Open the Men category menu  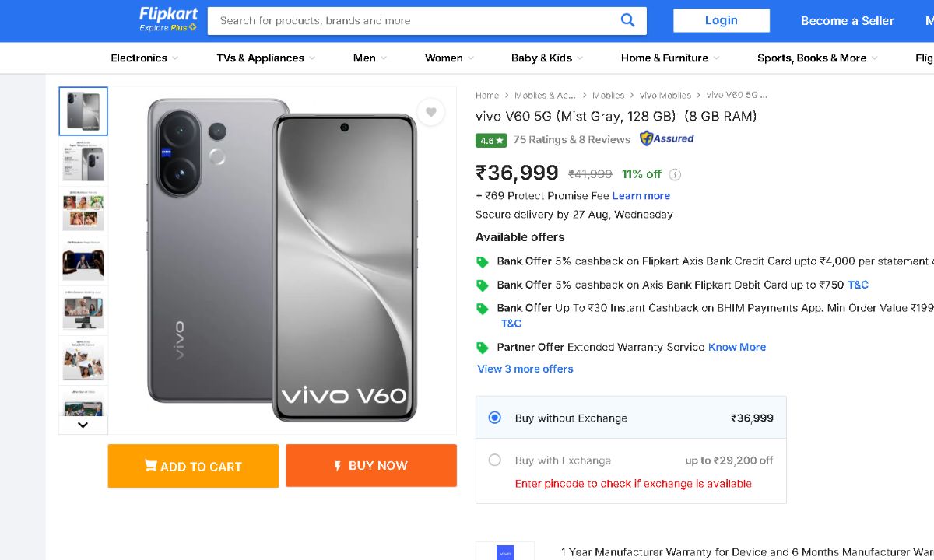[370, 58]
